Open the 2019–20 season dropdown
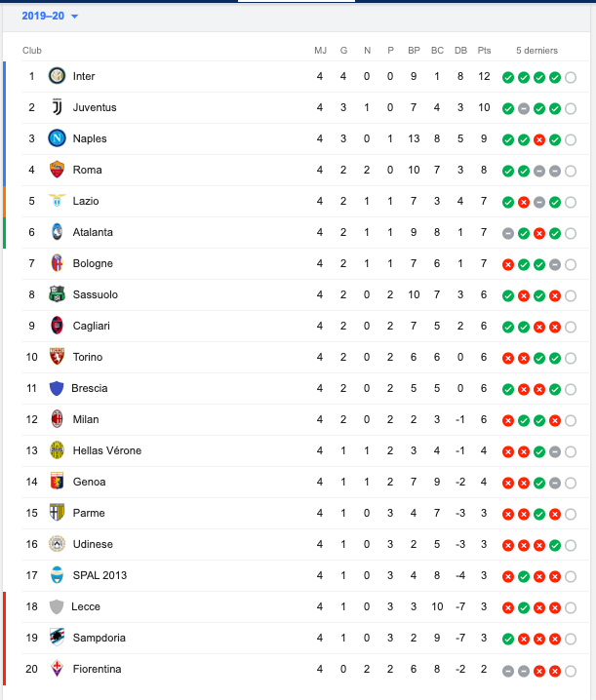 coord(50,16)
